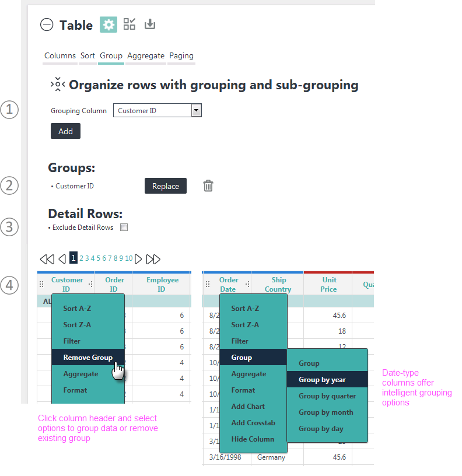Go to the next page with right arrow
This screenshot has width=462, height=476.
pos(138,259)
